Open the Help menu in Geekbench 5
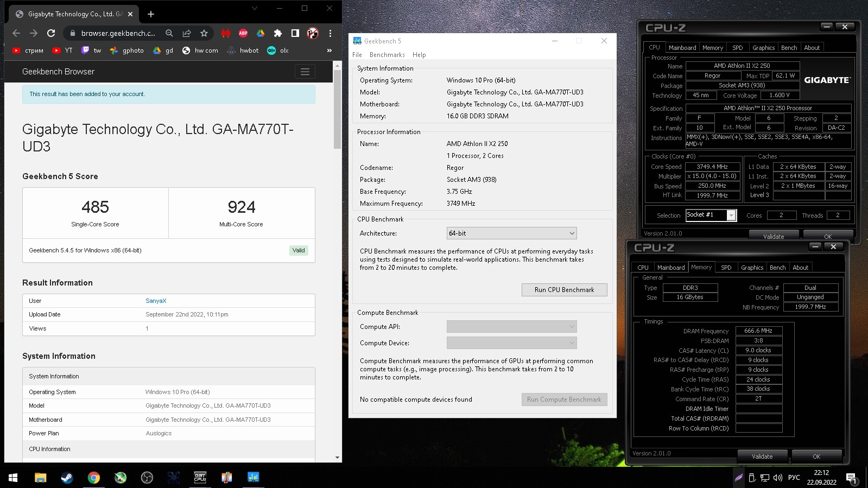868x488 pixels. coord(419,55)
